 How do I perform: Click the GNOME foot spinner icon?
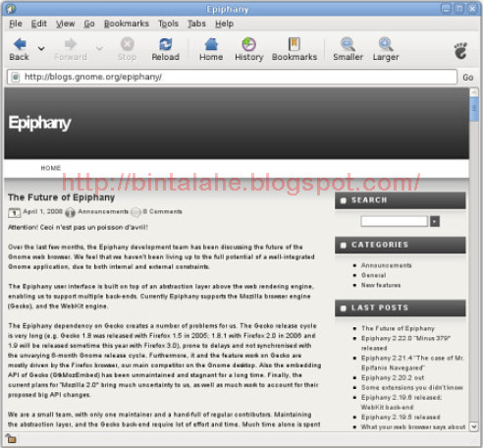tap(460, 51)
